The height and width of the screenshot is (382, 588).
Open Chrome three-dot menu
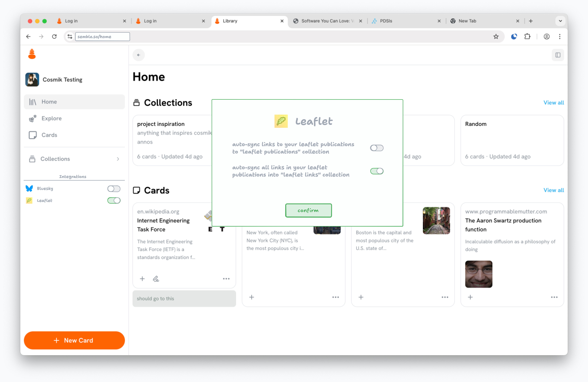pos(560,37)
